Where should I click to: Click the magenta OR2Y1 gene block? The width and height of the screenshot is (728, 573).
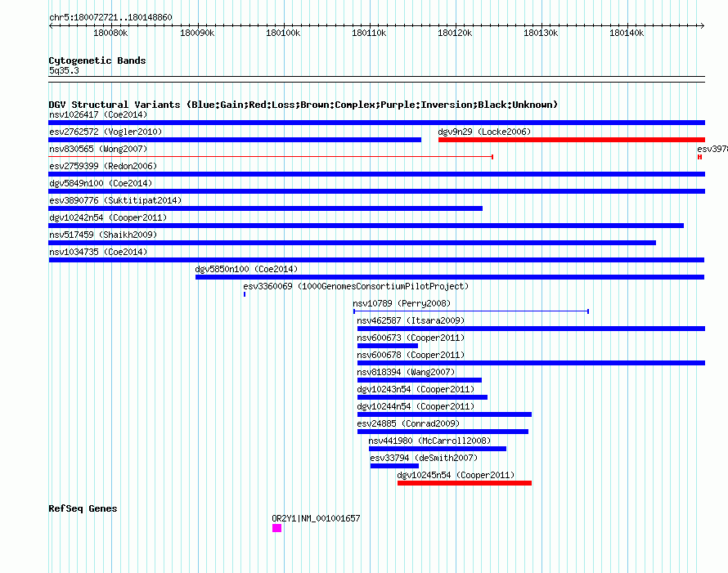click(x=276, y=528)
